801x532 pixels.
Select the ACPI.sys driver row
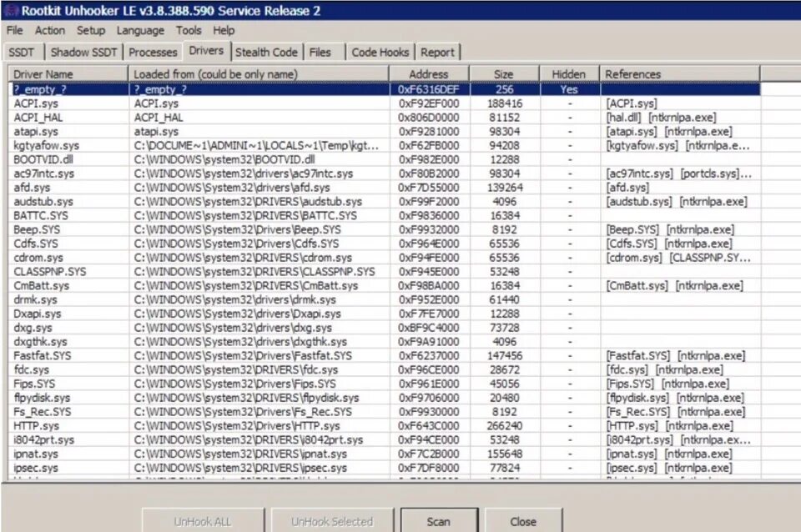[385, 103]
